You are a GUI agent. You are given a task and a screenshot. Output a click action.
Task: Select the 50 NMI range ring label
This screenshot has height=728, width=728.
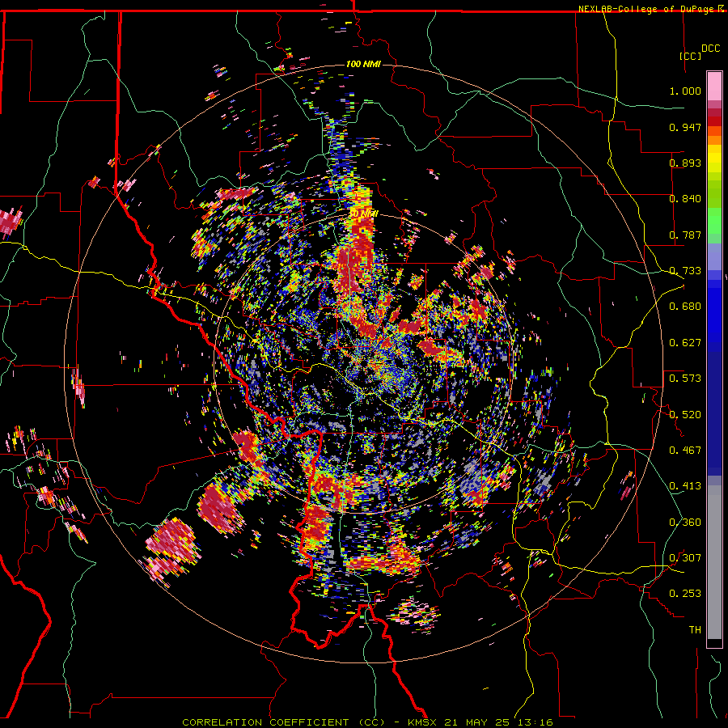coord(363,214)
